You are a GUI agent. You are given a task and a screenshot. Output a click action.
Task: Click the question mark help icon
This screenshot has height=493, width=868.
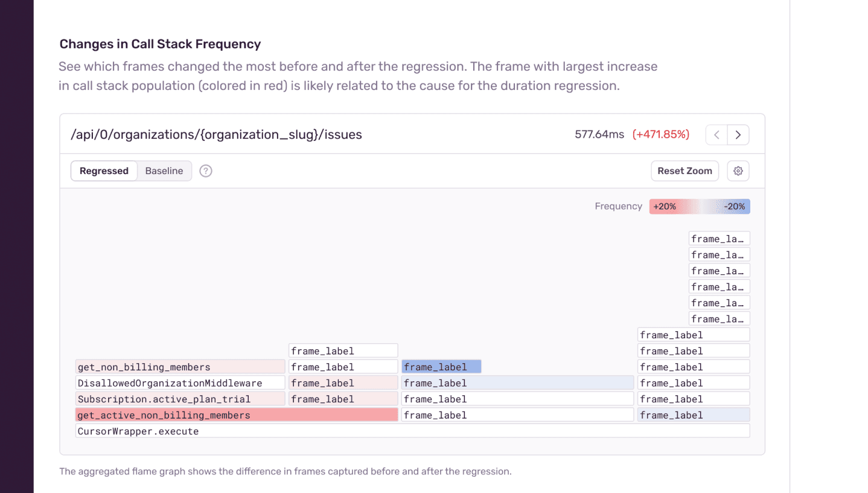205,170
